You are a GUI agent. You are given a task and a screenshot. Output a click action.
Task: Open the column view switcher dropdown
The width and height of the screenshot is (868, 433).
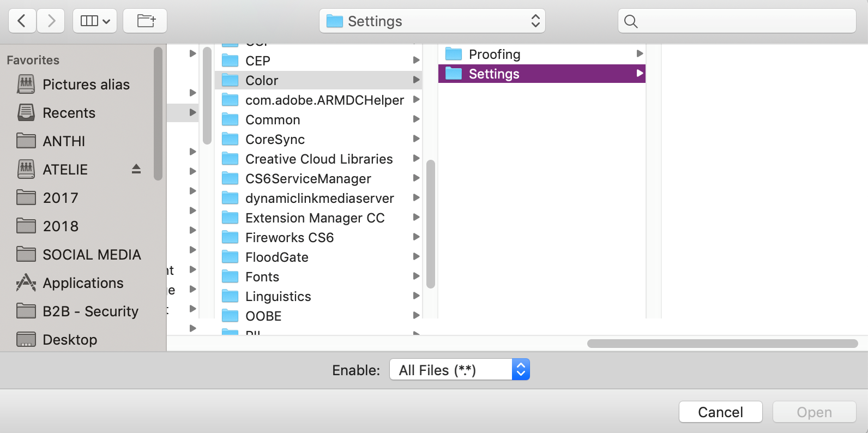click(x=95, y=20)
